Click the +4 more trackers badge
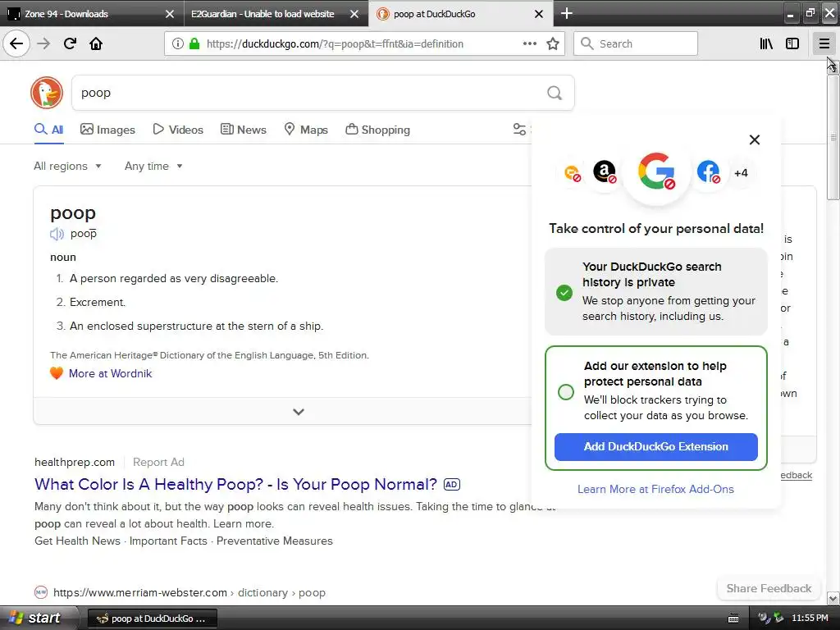This screenshot has width=840, height=630. click(x=741, y=173)
